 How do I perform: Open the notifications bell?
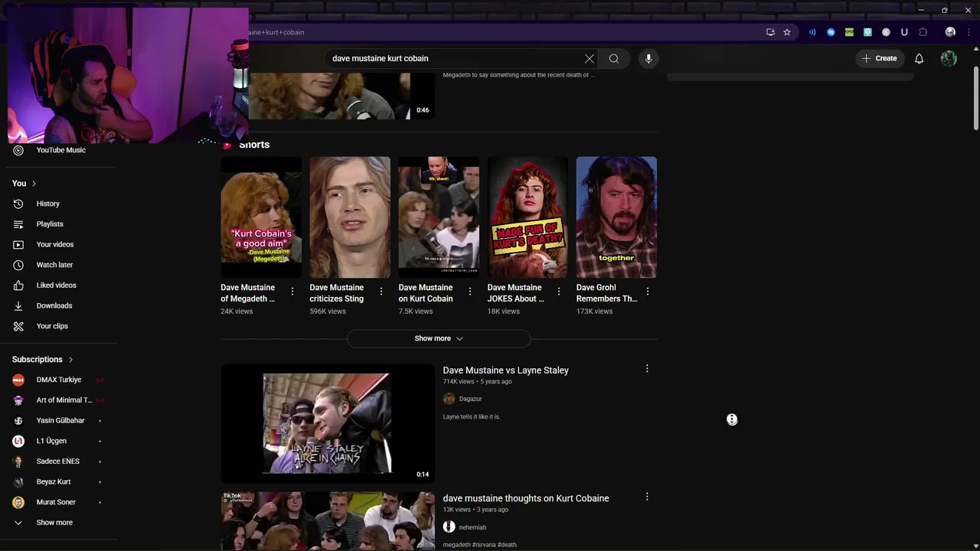point(919,58)
